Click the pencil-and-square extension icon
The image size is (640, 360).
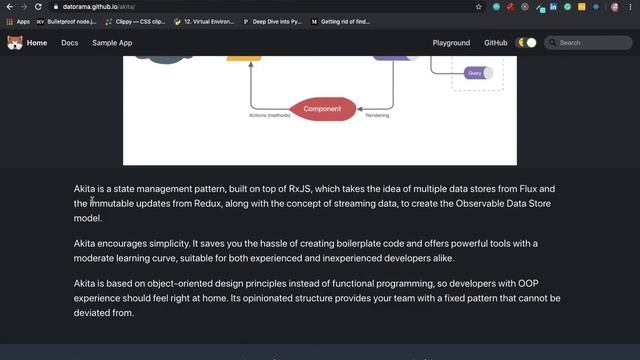tap(540, 7)
